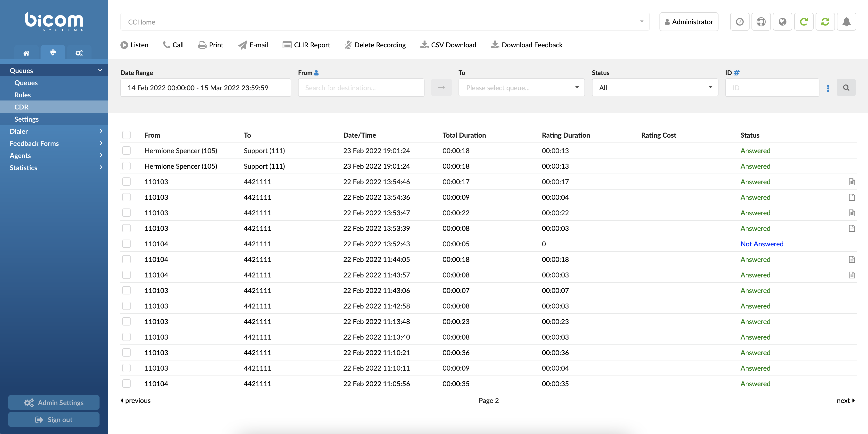The height and width of the screenshot is (434, 868).
Task: Click the Admin Settings button
Action: (54, 402)
